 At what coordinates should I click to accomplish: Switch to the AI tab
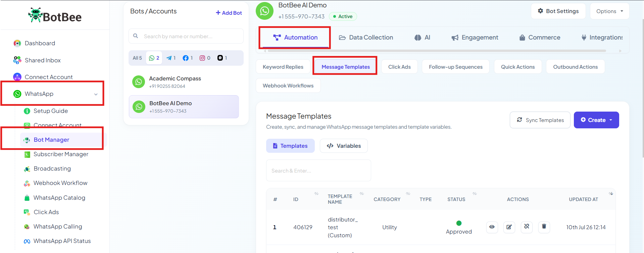tap(422, 38)
